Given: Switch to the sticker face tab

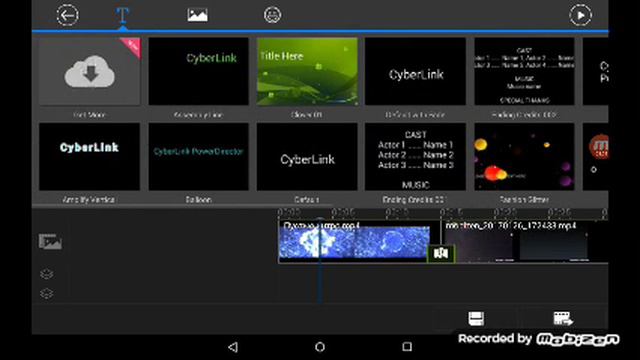Looking at the screenshot, I should point(272,15).
